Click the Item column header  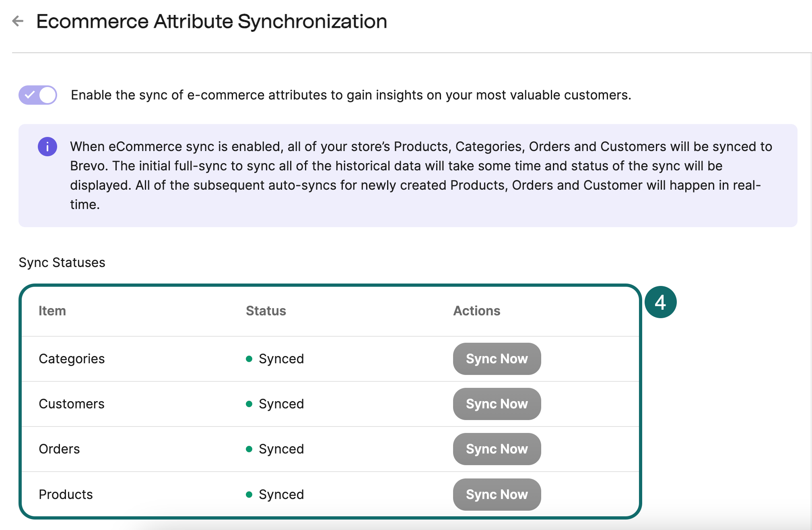point(52,311)
